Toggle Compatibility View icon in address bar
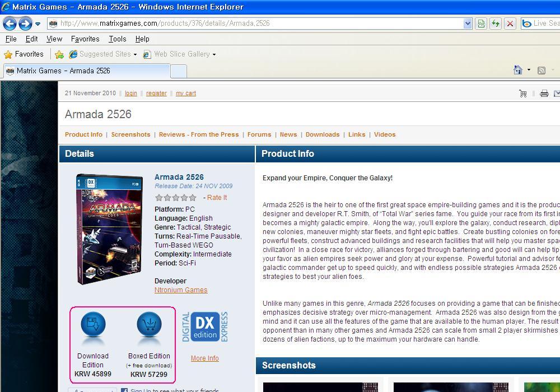The width and height of the screenshot is (560, 392). tap(481, 24)
